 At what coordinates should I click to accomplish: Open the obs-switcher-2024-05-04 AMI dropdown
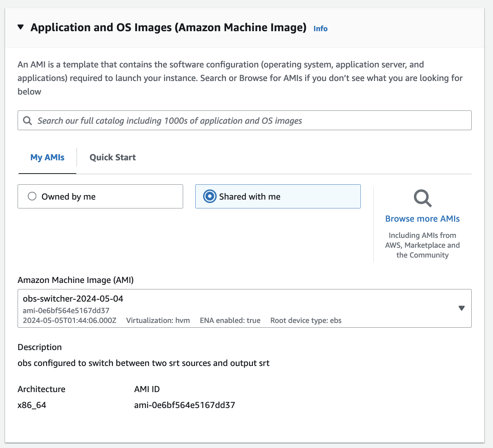[237, 308]
